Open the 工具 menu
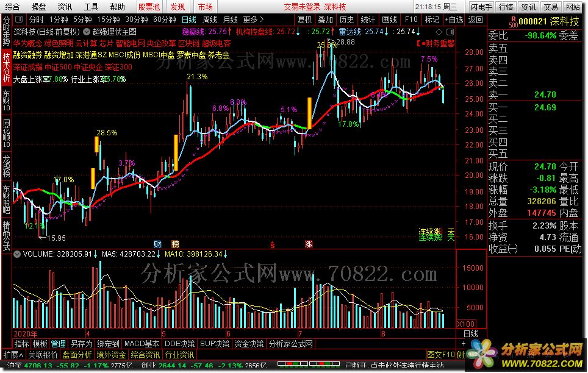Screen dimensions: 588x373 click(91, 7)
